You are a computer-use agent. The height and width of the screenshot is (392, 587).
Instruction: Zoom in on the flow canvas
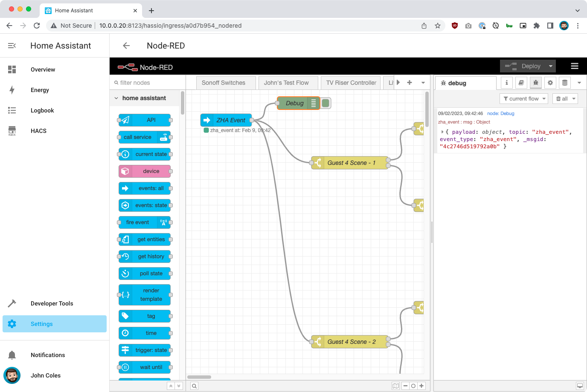click(x=421, y=386)
